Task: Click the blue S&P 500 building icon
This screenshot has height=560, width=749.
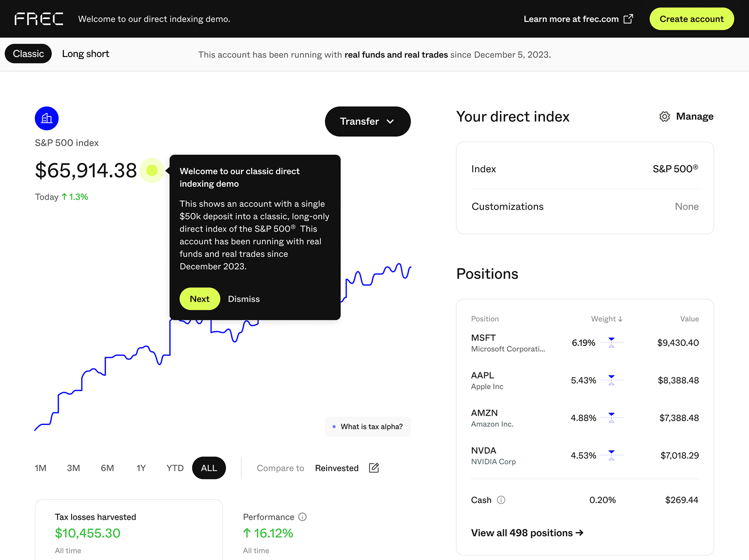Action: 47,118
